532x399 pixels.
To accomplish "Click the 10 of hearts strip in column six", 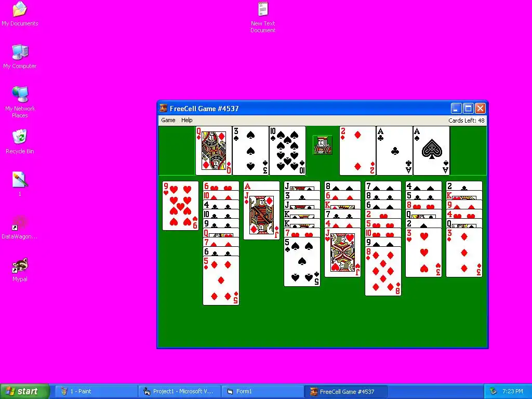I will pyautogui.click(x=383, y=233).
